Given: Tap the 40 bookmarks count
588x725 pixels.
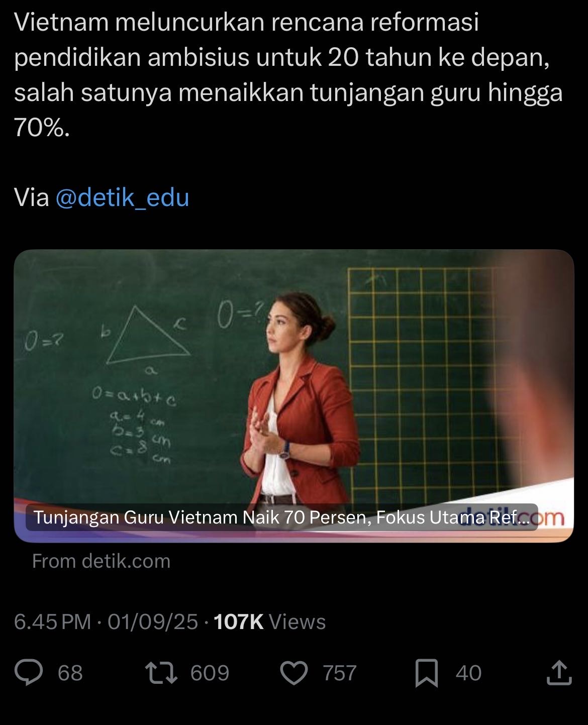Looking at the screenshot, I should pos(468,673).
